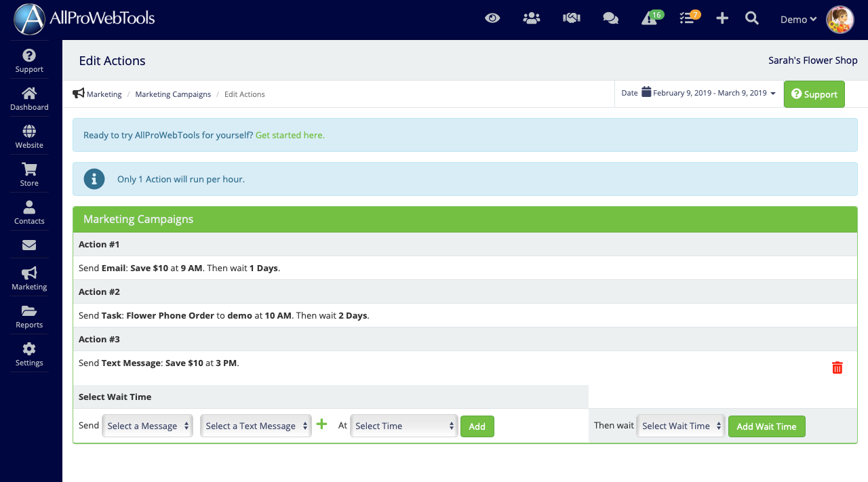The image size is (868, 482).
Task: Open Website section in sidebar
Action: coord(29,136)
